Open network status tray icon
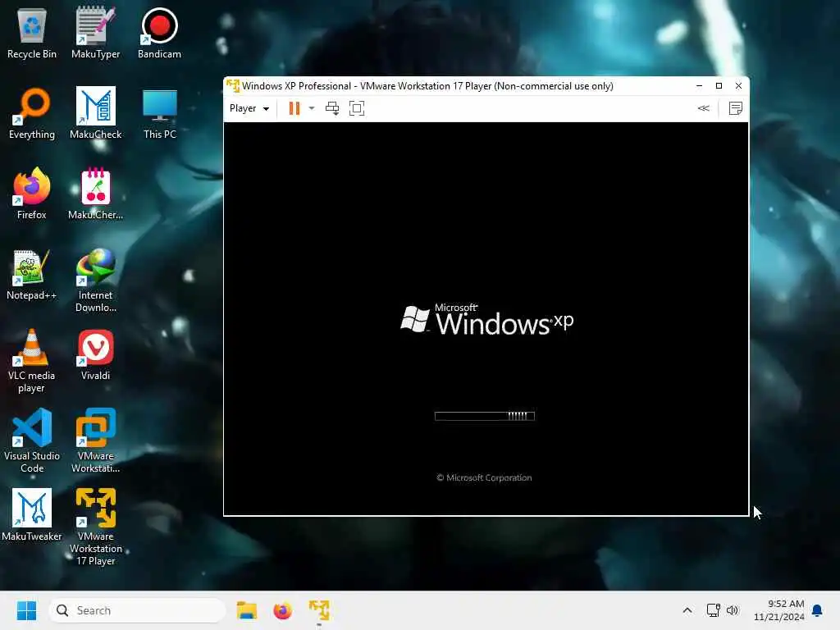Viewport: 840px width, 630px height. pos(713,610)
